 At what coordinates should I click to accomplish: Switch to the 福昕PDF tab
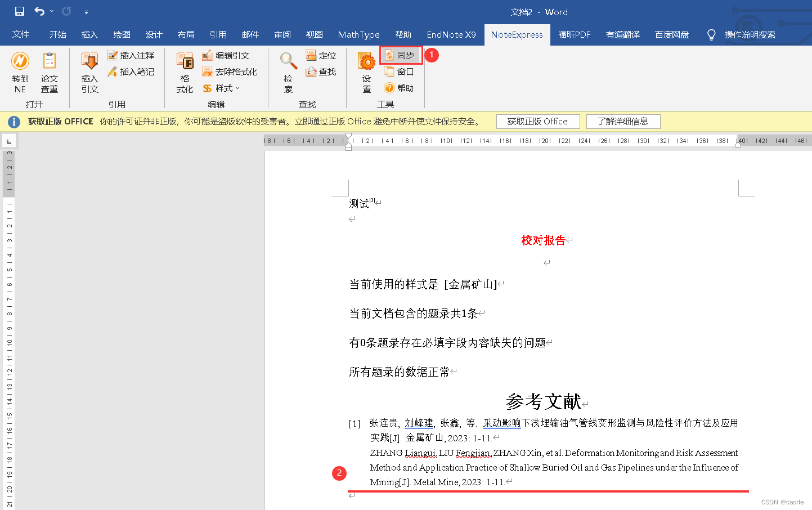[575, 34]
